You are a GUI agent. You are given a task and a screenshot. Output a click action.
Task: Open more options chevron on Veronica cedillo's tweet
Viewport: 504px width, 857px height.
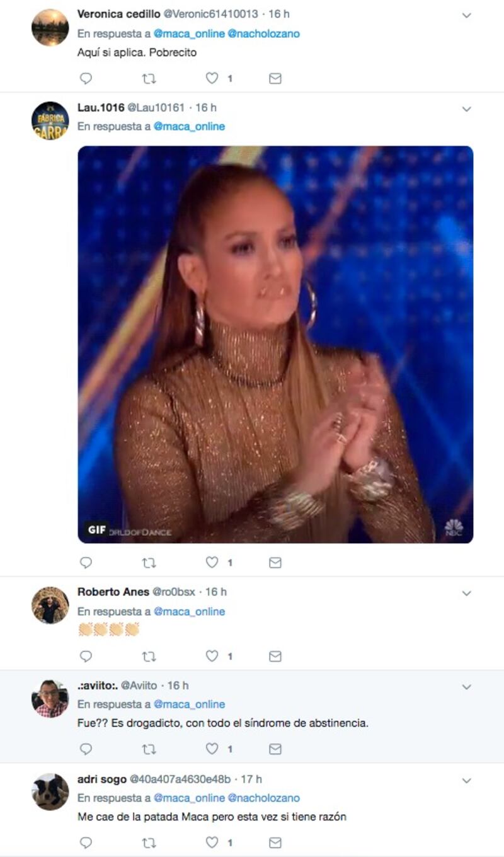[467, 15]
